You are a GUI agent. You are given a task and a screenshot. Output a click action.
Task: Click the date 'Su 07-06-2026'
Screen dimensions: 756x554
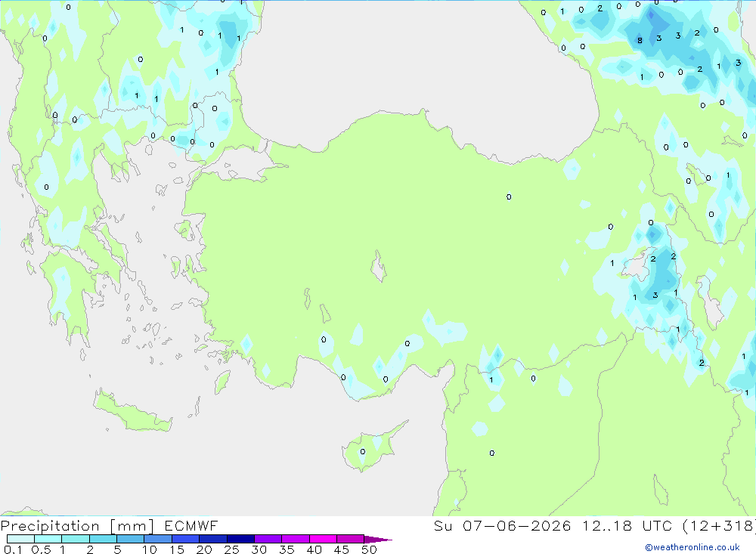[x=503, y=525]
